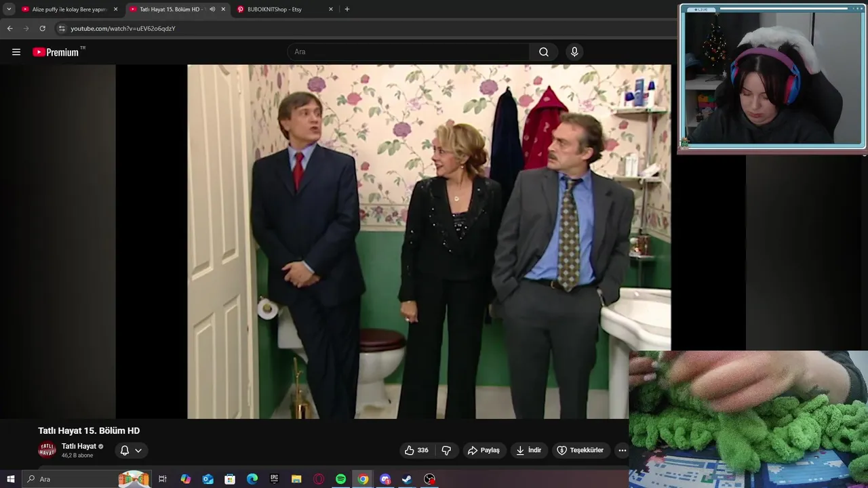Toggle notification bell for Tatlı Hayat channel

125,450
